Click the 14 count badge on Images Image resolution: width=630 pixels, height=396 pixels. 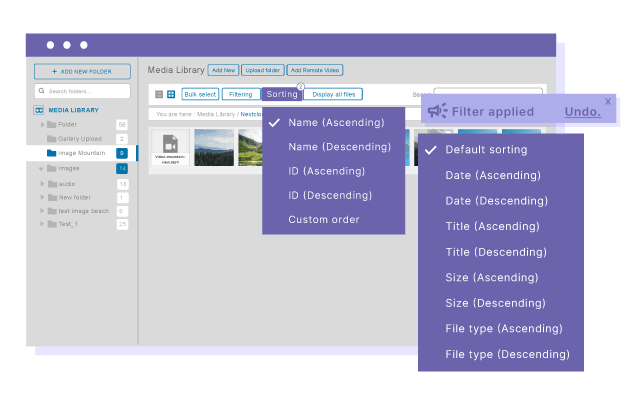(122, 169)
